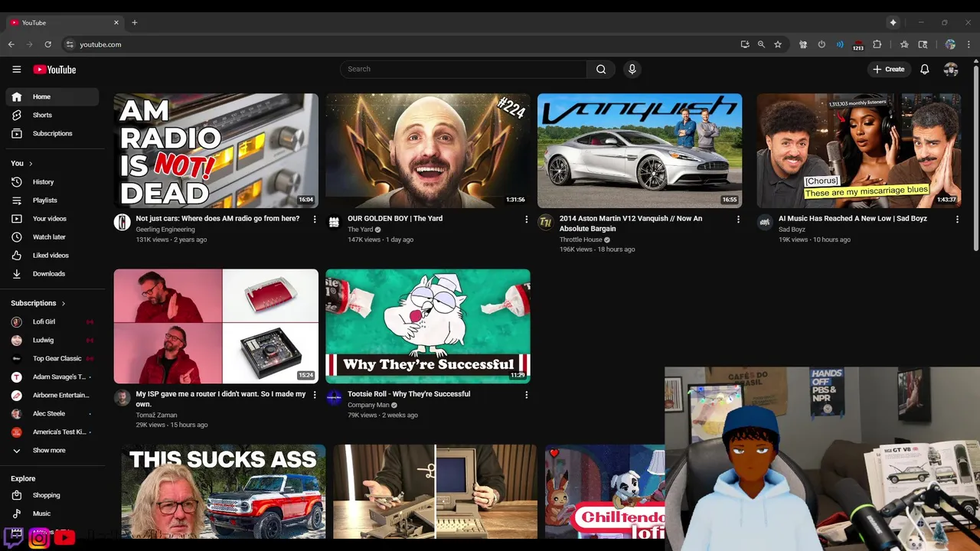Click the install app icon in address bar
The image size is (980, 551).
click(745, 44)
